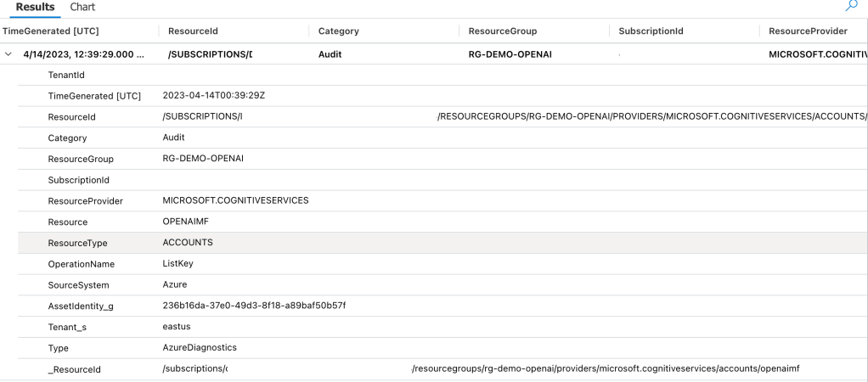This screenshot has width=868, height=382.
Task: Click the ResourceGroup column header
Action: [502, 31]
